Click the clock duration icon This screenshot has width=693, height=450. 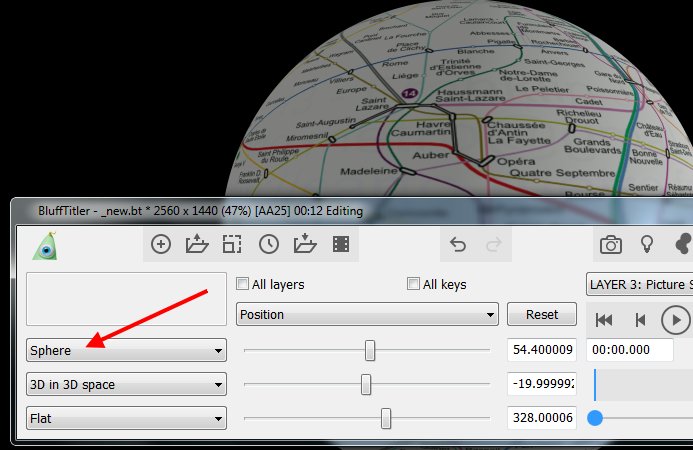pos(268,244)
